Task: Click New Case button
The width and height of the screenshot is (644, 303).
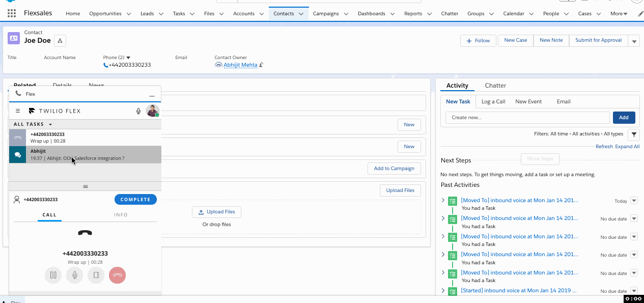Action: (x=516, y=40)
